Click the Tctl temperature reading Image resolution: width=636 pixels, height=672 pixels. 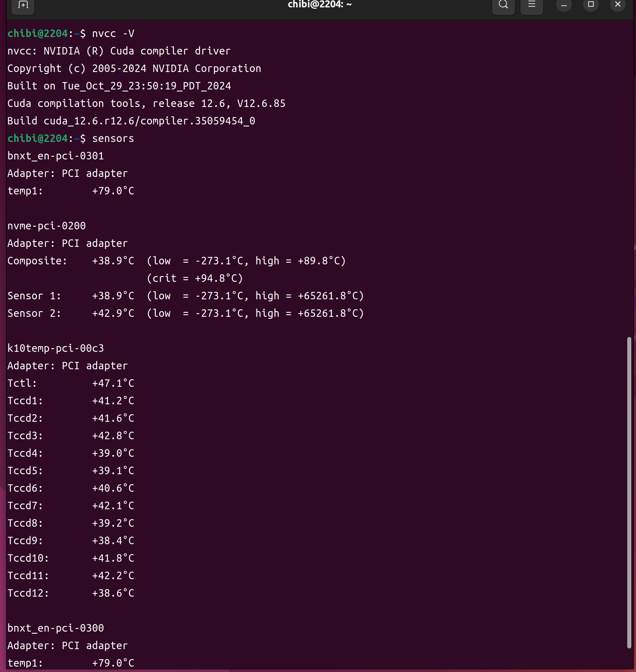[x=113, y=383]
